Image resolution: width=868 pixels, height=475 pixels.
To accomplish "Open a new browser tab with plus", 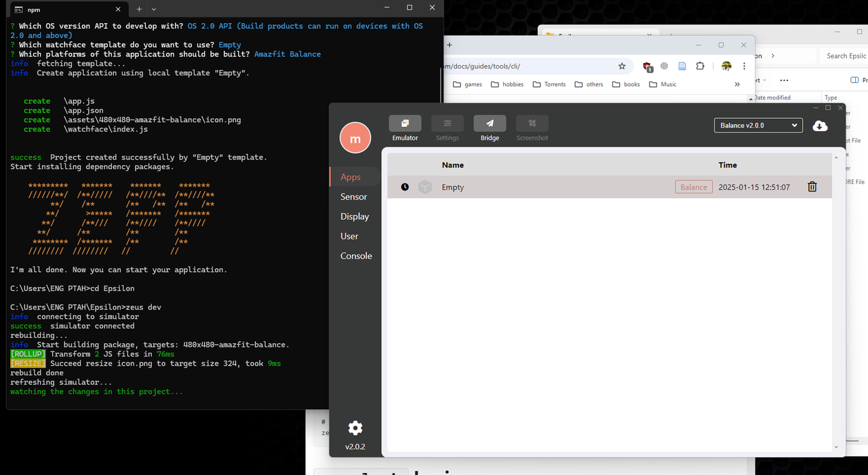I will pos(449,45).
